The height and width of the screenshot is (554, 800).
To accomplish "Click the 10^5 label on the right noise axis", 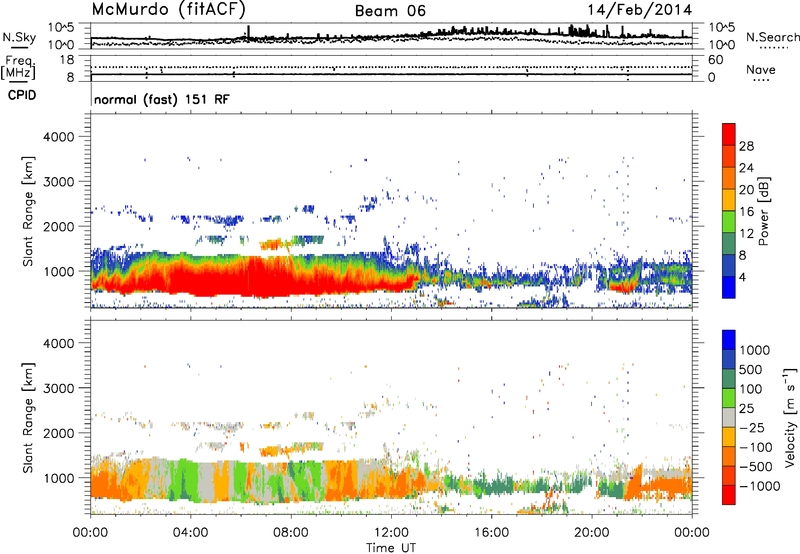I will tap(721, 28).
